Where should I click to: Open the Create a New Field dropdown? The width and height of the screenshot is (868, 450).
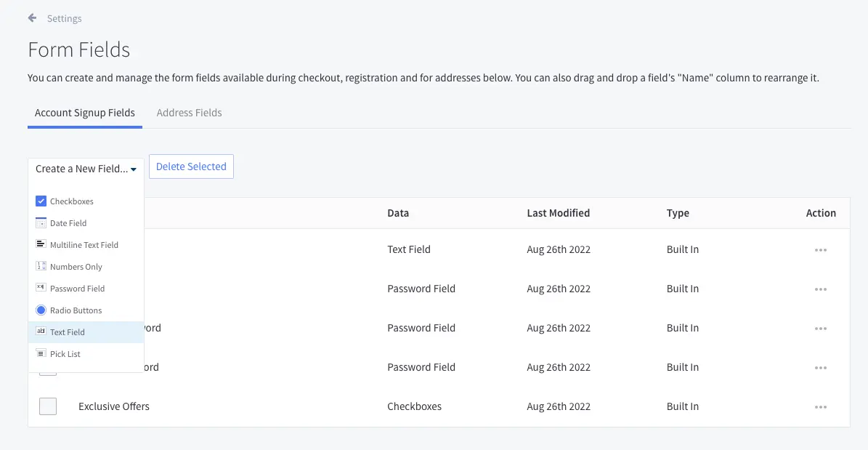86,169
